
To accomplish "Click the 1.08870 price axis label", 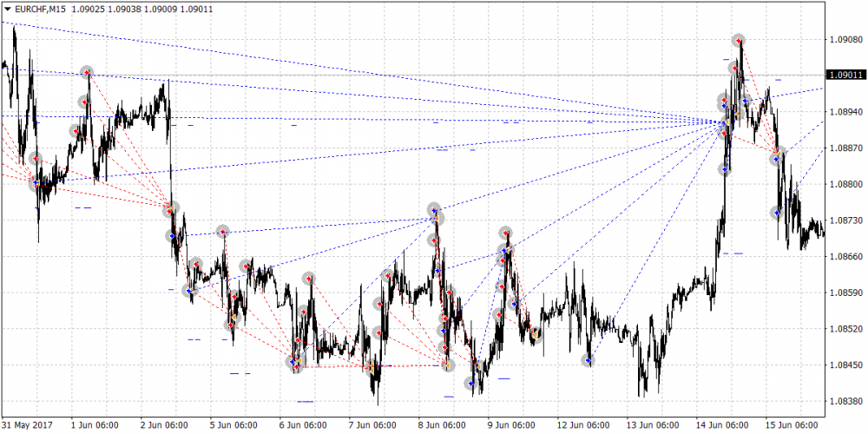I will pyautogui.click(x=845, y=148).
